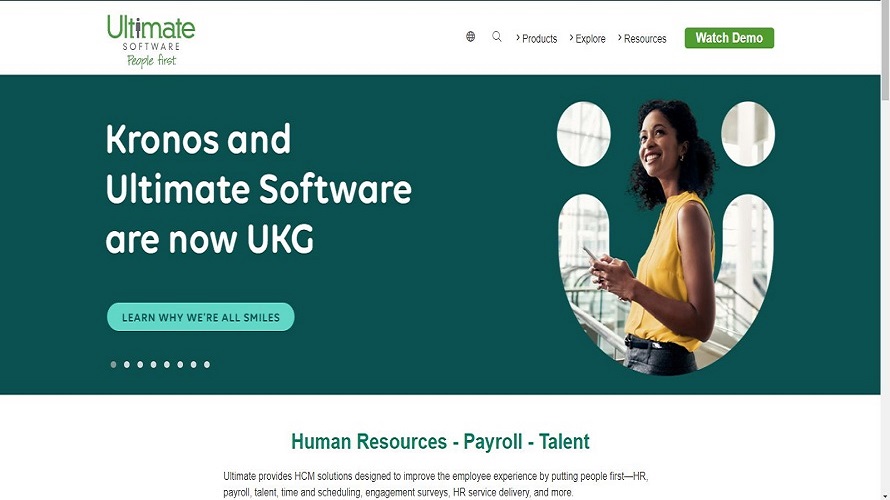The image size is (890, 500).
Task: Click the Human Resources - Payroll - Talent heading
Action: [440, 442]
